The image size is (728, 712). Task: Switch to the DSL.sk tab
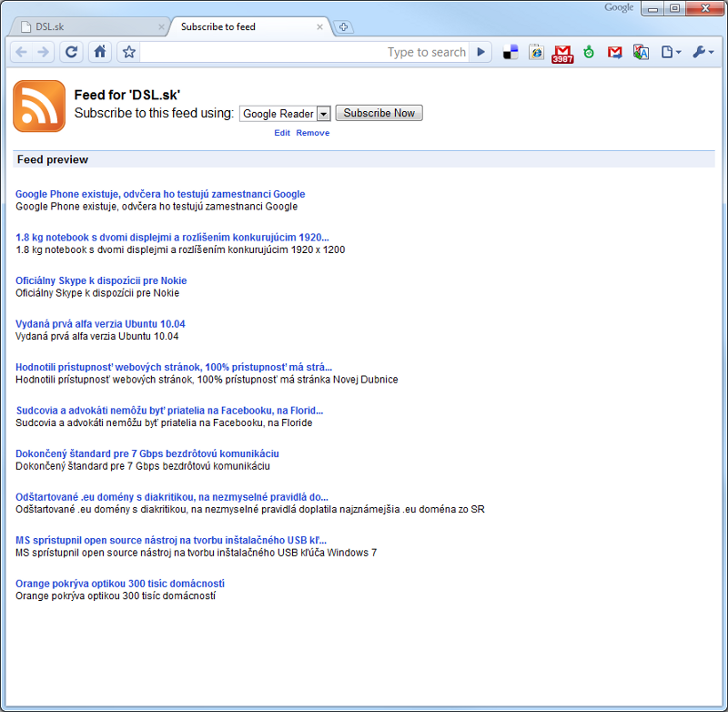tap(88, 27)
